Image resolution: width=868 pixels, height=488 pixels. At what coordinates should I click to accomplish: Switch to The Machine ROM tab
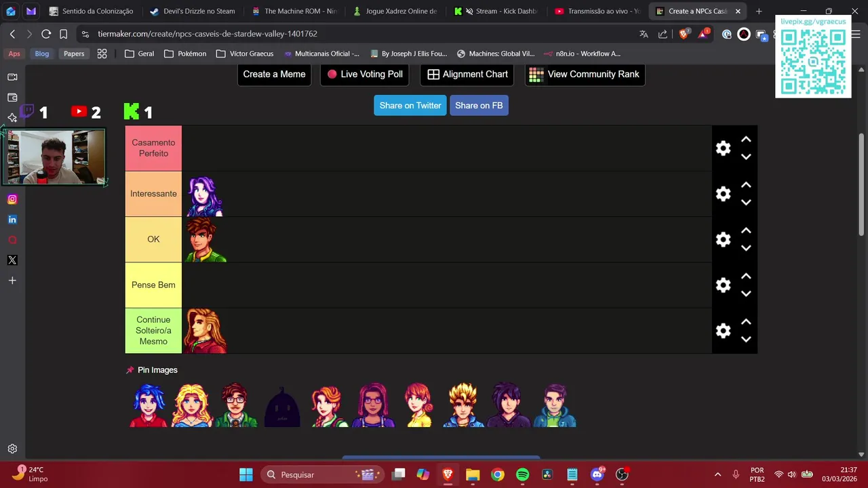[x=294, y=12]
